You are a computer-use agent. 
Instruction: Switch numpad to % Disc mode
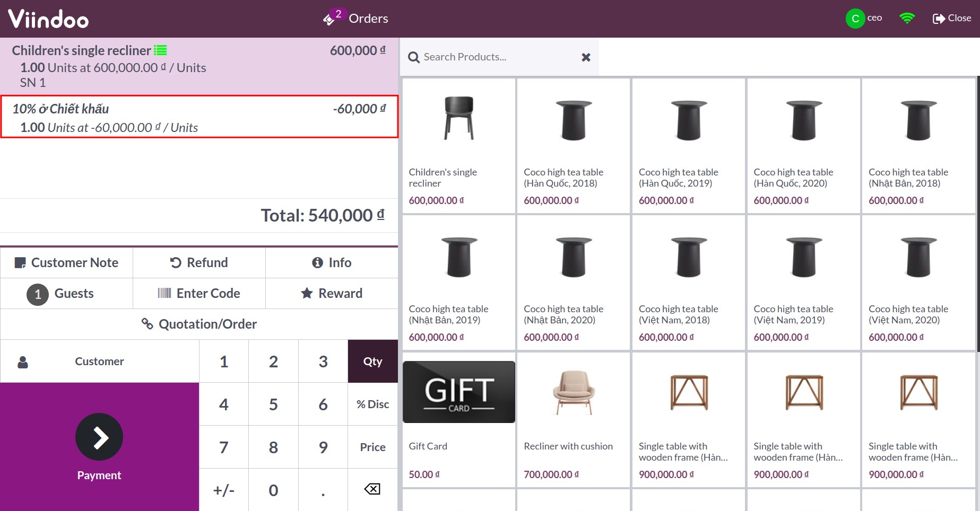coord(372,404)
